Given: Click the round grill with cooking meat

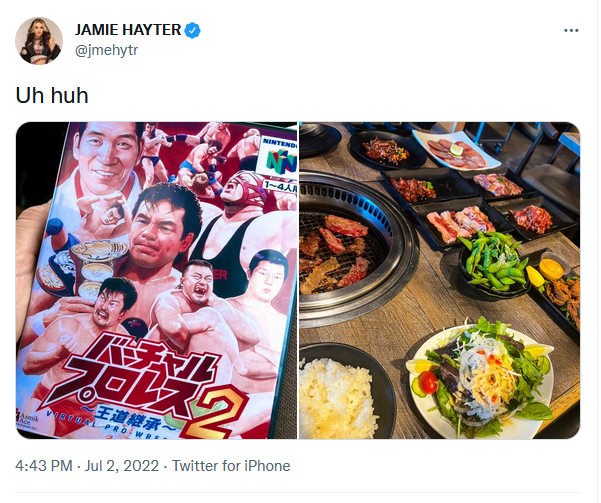Looking at the screenshot, I should (x=347, y=247).
